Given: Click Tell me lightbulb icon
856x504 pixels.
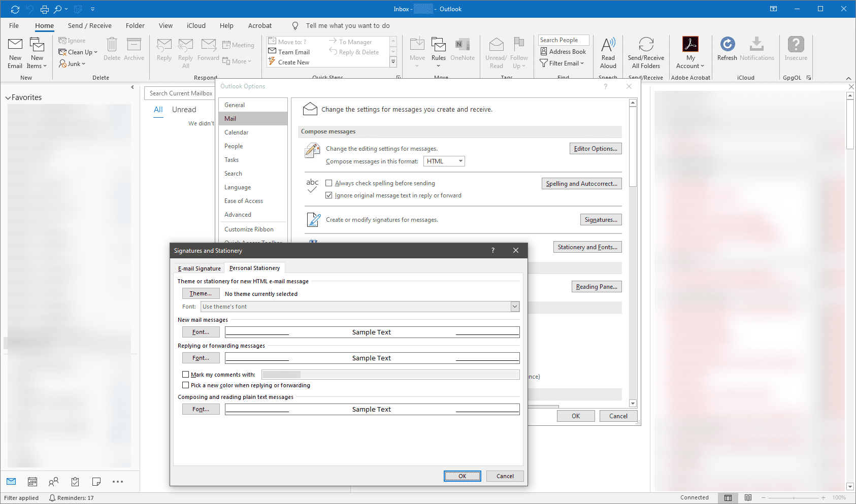Looking at the screenshot, I should pos(295,26).
